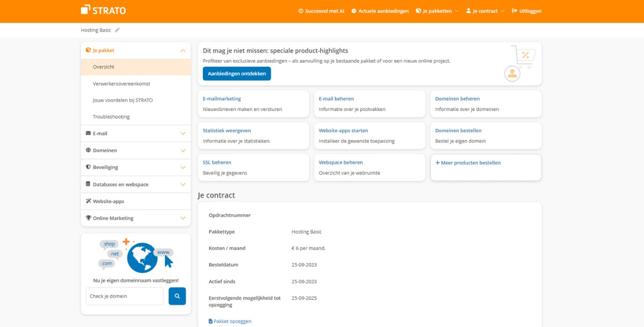Screen dimensions: 644x327
Task: Click the database icon beside Databases en webspace
Action: [x=88, y=184]
